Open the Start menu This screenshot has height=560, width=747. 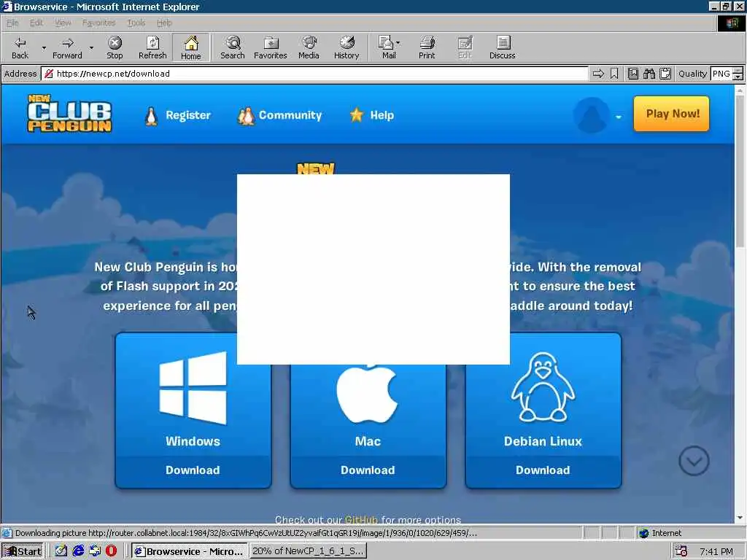point(22,551)
